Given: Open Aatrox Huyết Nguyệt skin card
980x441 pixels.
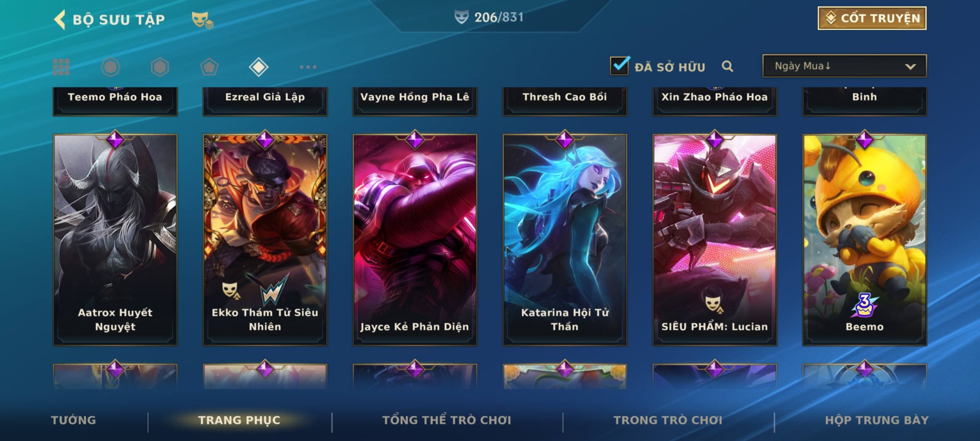Looking at the screenshot, I should (115, 240).
